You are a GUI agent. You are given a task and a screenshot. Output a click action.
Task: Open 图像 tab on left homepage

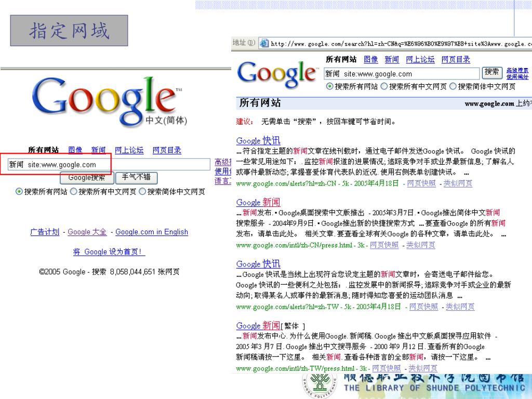75,150
